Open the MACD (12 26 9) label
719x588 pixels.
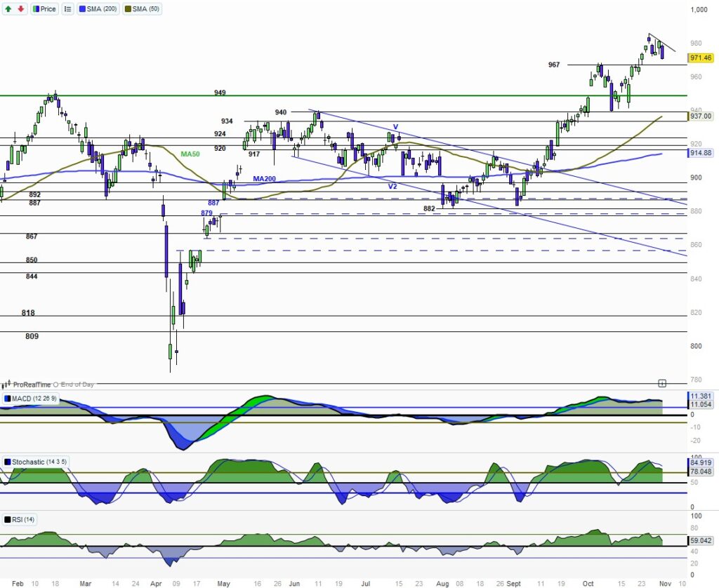pyautogui.click(x=32, y=399)
